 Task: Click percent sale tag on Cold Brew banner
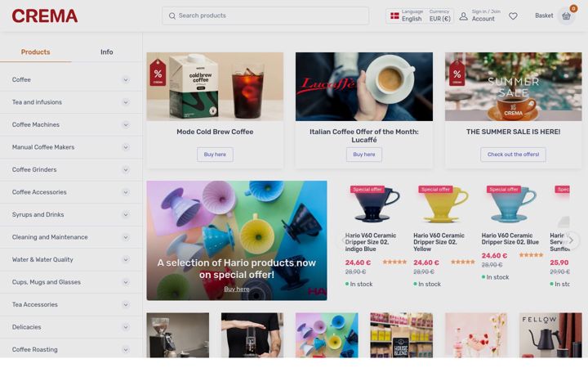coord(158,73)
